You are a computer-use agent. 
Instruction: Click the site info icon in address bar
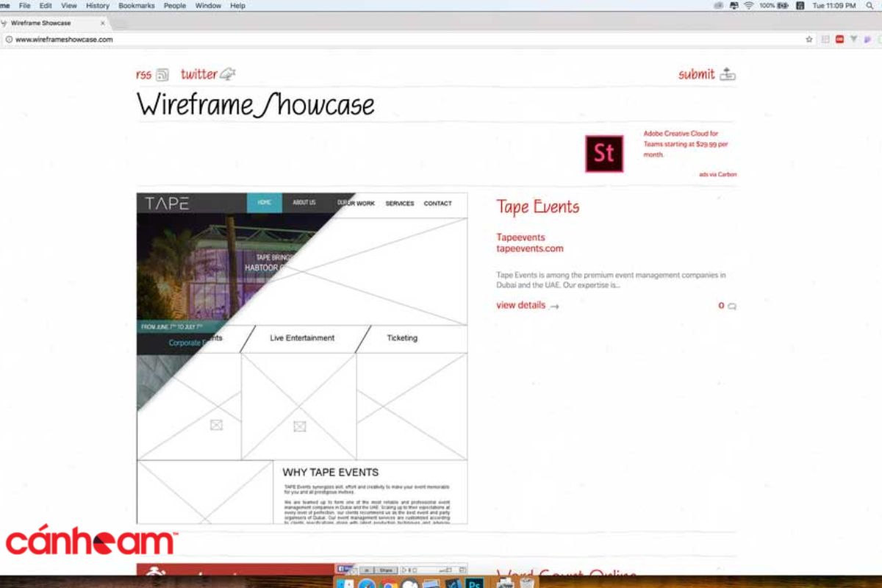coord(8,39)
